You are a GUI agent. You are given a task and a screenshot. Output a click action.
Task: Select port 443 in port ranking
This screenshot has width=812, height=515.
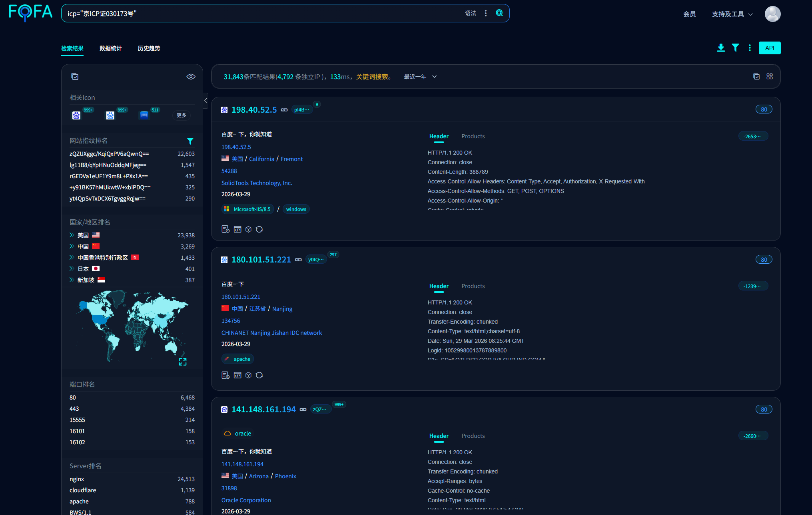pyautogui.click(x=132, y=409)
